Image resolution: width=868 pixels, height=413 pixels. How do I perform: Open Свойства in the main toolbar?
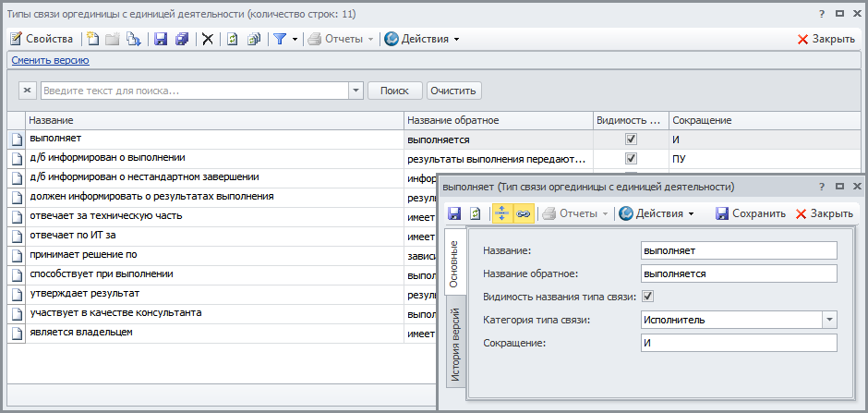pyautogui.click(x=42, y=39)
